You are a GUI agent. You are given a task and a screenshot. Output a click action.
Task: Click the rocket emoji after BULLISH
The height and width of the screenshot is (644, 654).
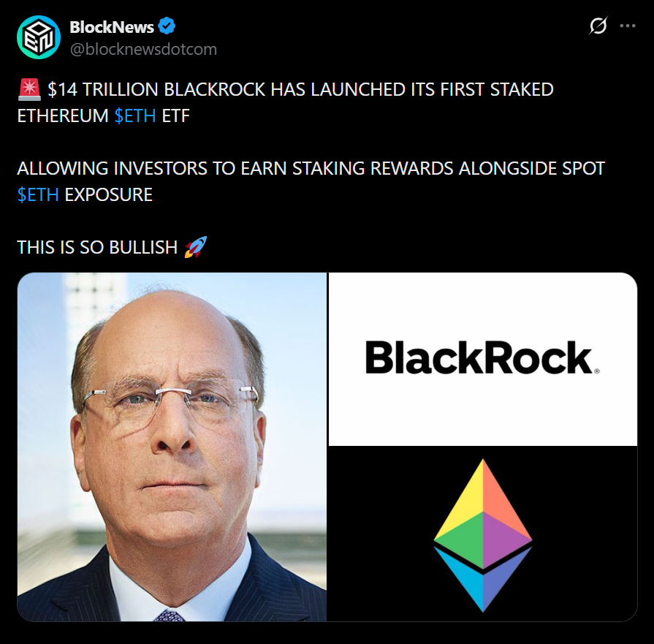[196, 246]
